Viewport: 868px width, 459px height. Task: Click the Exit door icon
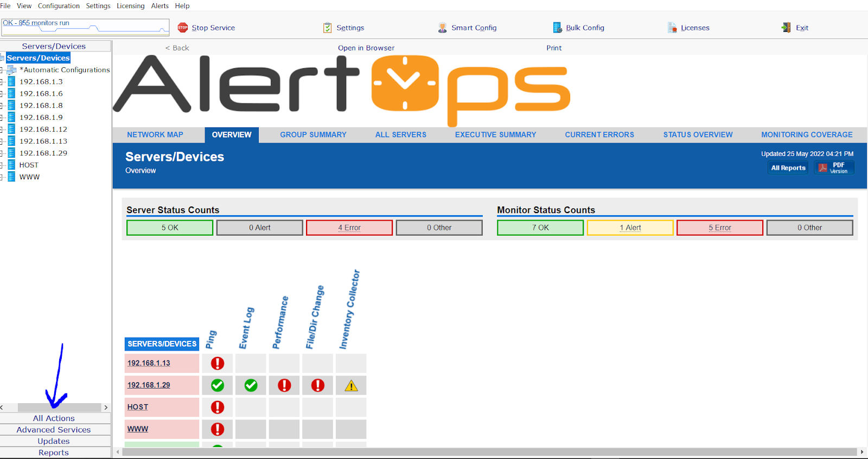[x=786, y=28]
